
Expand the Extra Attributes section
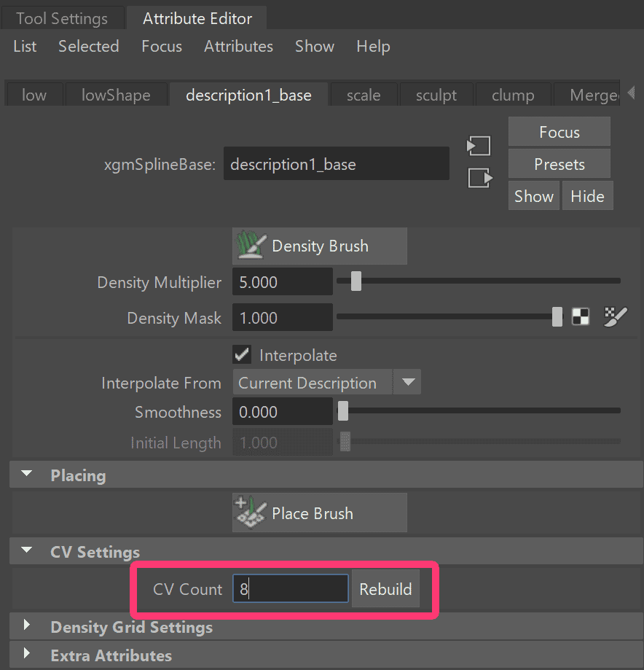[27, 653]
